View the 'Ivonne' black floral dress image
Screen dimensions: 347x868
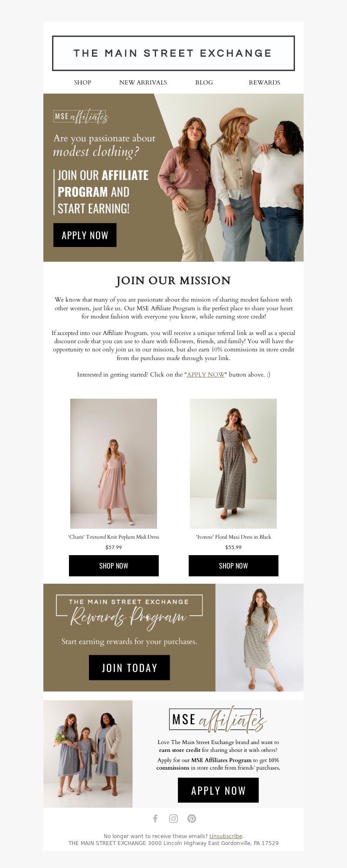tap(233, 464)
